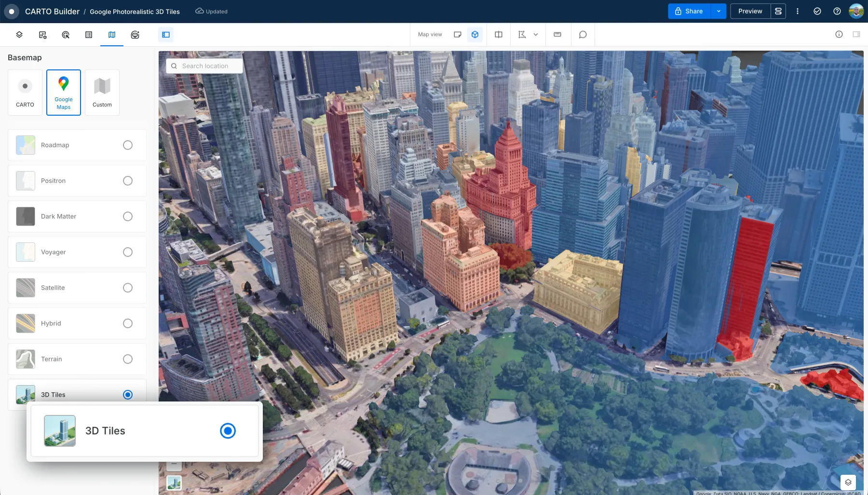Click the Terrain basemap thumbnail
The height and width of the screenshot is (495, 868).
pyautogui.click(x=26, y=359)
